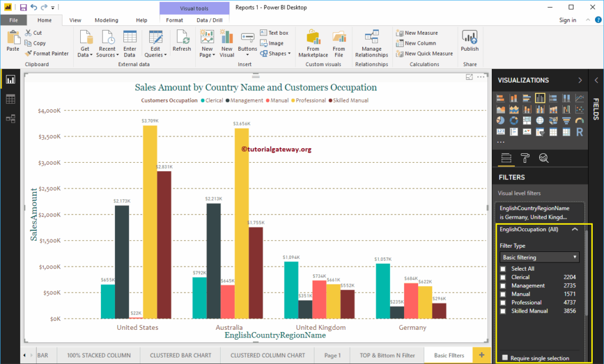This screenshot has height=364, width=604.
Task: Collapse the Visualizations pane chevron
Action: [x=580, y=80]
